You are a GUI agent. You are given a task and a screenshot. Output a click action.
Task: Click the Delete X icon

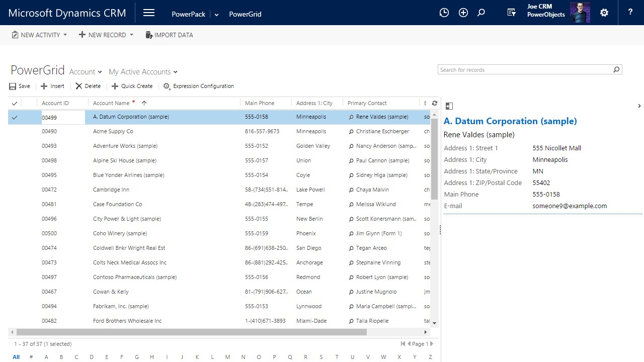tap(78, 86)
